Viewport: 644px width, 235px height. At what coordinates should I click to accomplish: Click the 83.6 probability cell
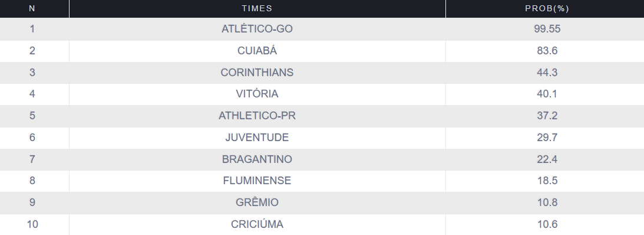547,51
